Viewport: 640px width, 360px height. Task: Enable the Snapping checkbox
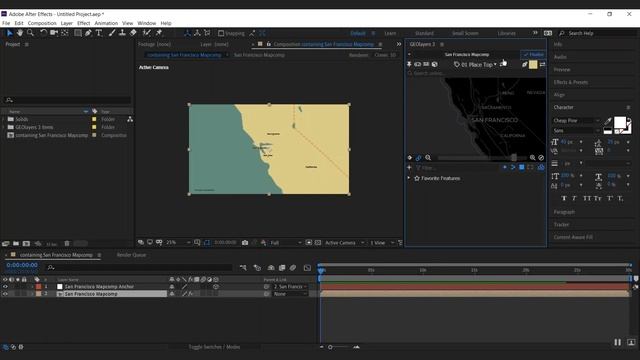pyautogui.click(x=221, y=33)
